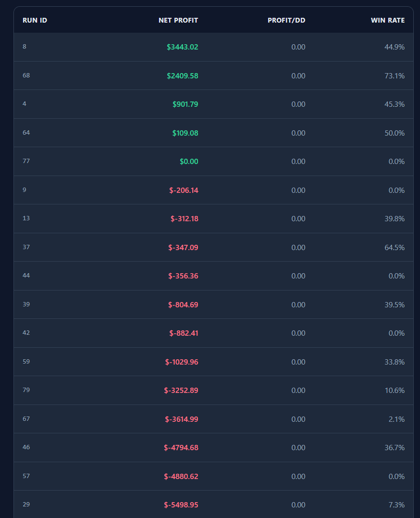Click the $109.08 net profit cell
Viewport: 420px width, 518px height.
point(185,133)
